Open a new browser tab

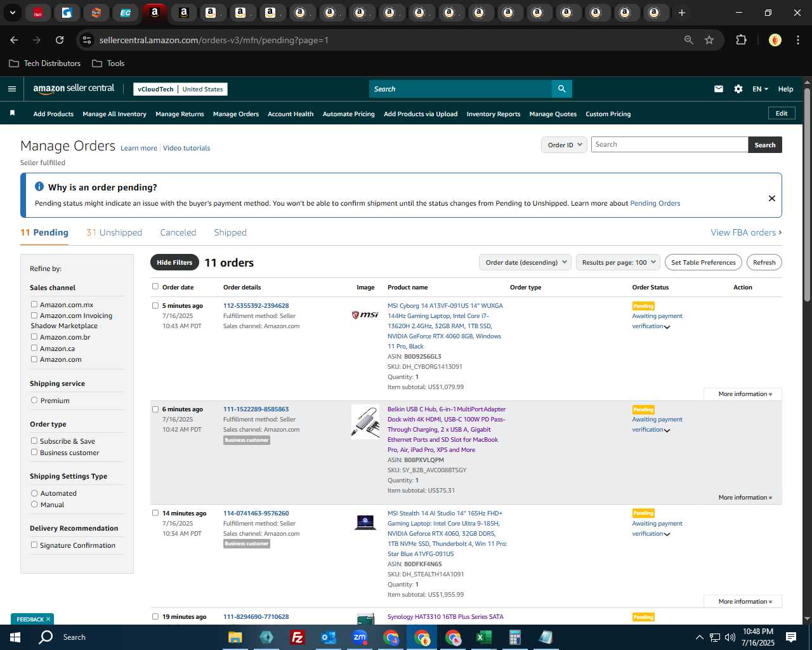coord(682,13)
